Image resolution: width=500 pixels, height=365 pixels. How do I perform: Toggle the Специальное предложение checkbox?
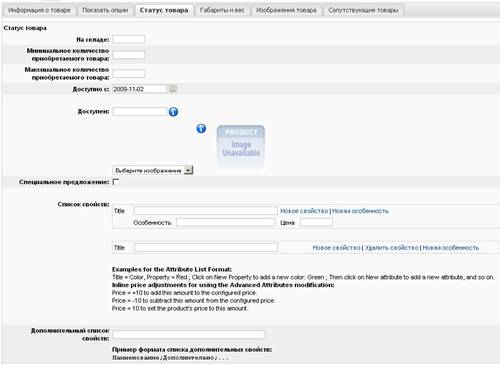pyautogui.click(x=116, y=182)
